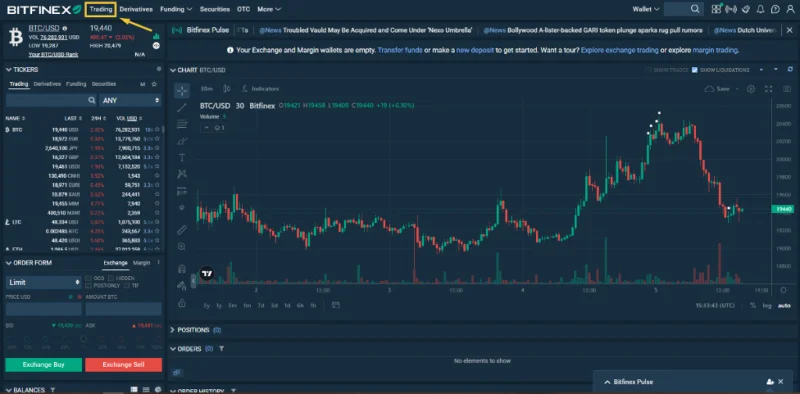This screenshot has width=800, height=394.
Task: Take a chart snapshot with camera icon
Action: [786, 89]
